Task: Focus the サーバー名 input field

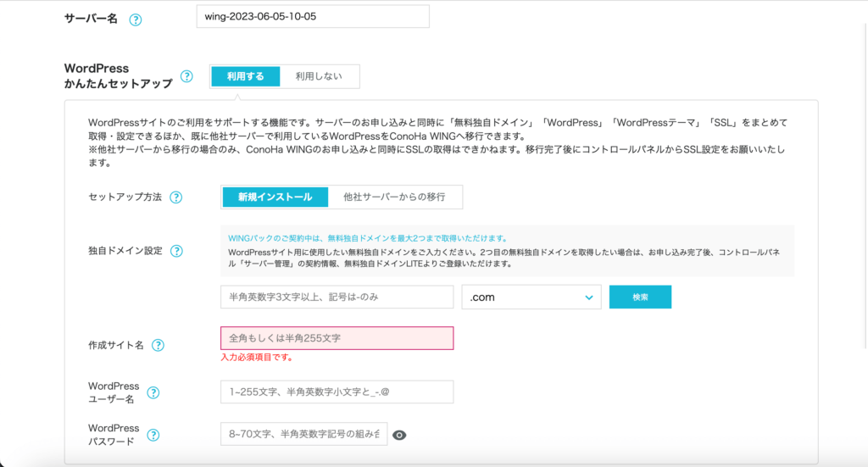Action: [x=313, y=17]
